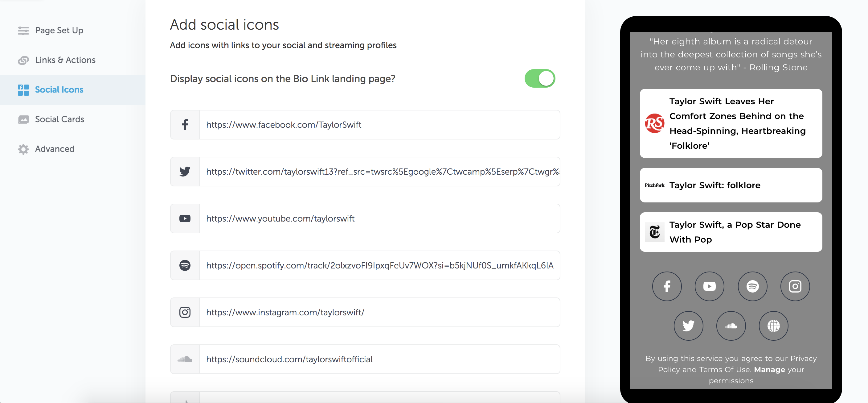The image size is (868, 403).
Task: Open Rolling Stone Folklore review card
Action: point(731,123)
